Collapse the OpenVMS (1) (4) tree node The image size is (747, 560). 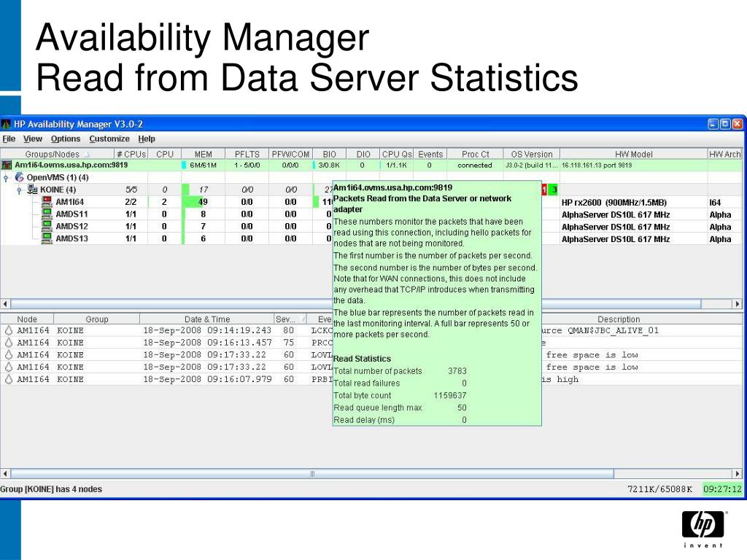(x=6, y=178)
